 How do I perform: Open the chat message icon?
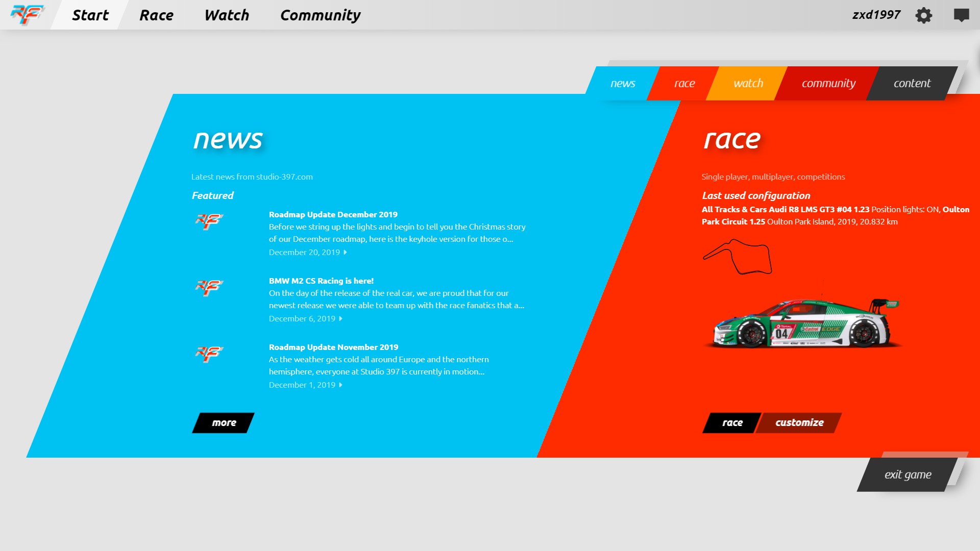tap(961, 15)
